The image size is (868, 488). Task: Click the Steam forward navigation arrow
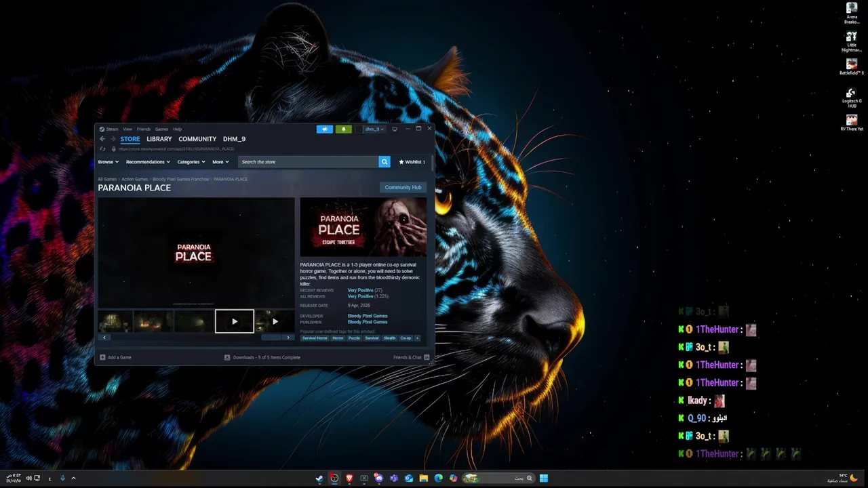113,139
